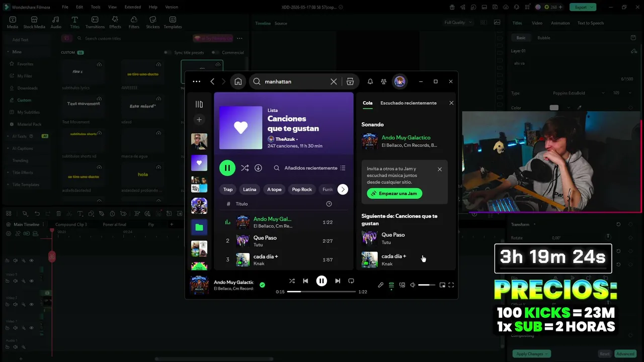Open the Filmora Tools menu
The image size is (644, 362).
click(x=96, y=7)
